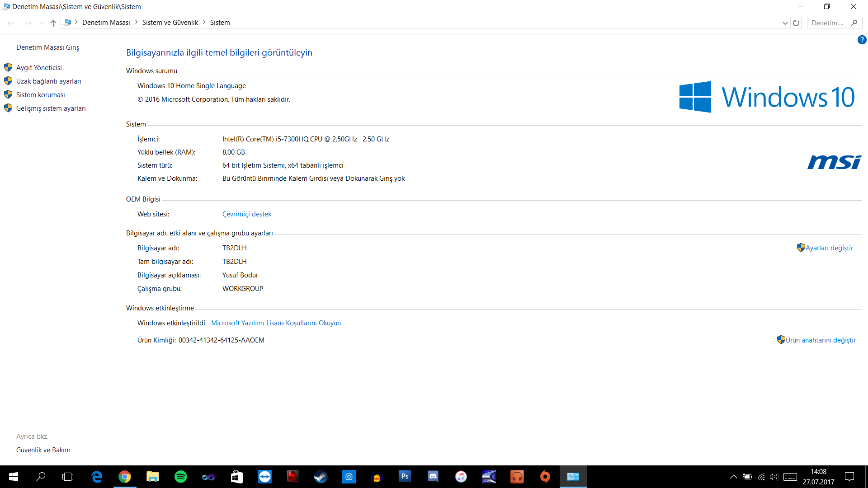The height and width of the screenshot is (488, 868).
Task: Click the refresh button in address bar
Action: (796, 23)
